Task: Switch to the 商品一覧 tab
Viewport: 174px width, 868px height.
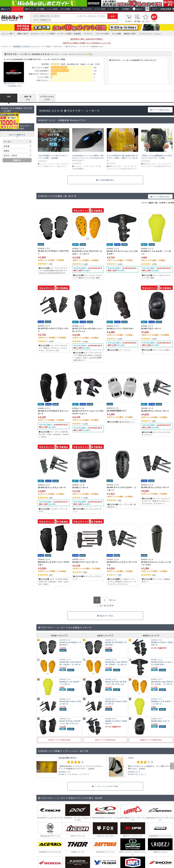Action: (28, 98)
